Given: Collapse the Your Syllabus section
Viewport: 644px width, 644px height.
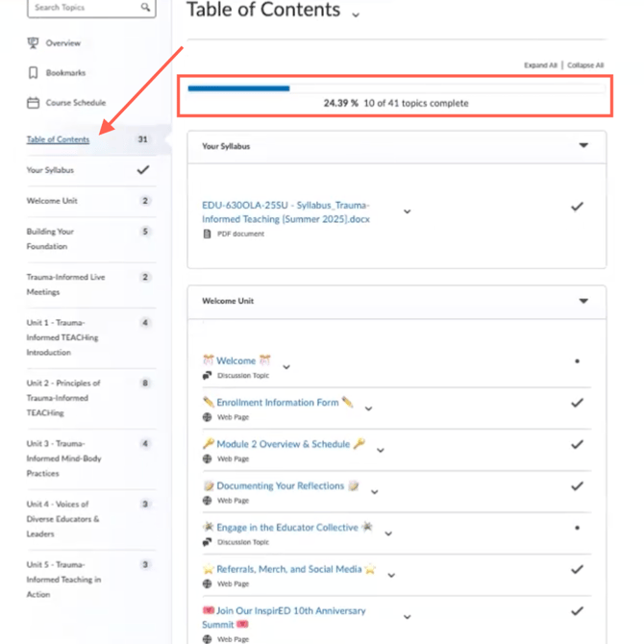Looking at the screenshot, I should coord(583,146).
